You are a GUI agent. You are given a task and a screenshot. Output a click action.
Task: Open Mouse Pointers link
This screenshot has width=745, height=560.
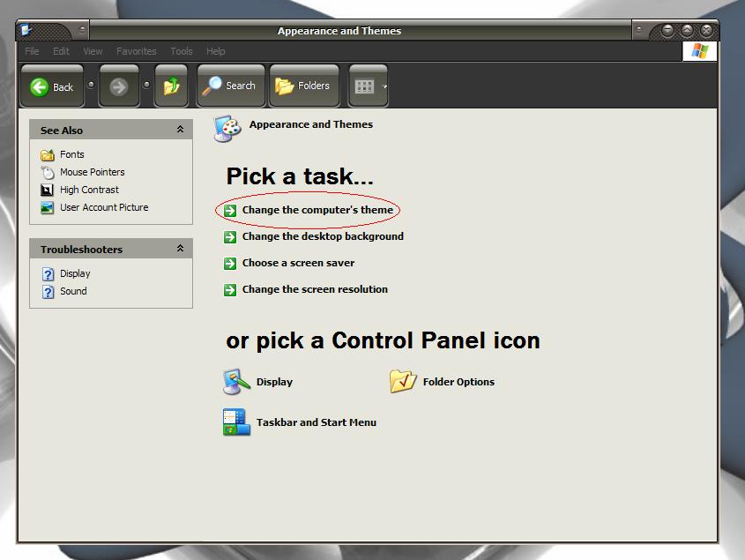point(93,172)
